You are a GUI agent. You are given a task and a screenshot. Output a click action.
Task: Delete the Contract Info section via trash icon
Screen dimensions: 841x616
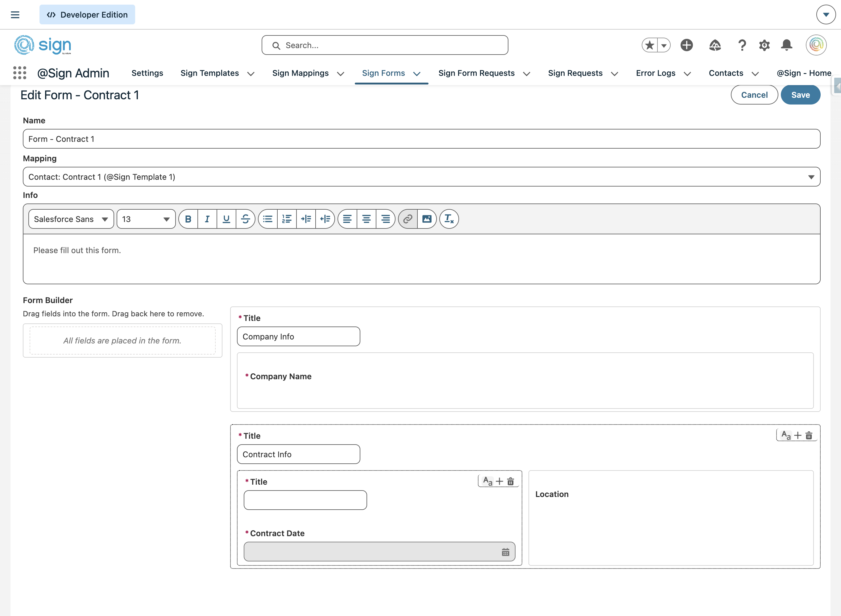[x=809, y=436]
